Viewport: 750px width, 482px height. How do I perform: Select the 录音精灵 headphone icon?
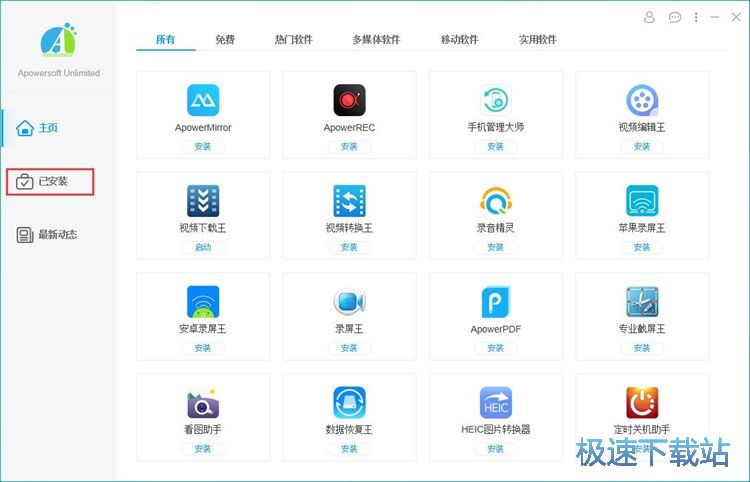[496, 201]
